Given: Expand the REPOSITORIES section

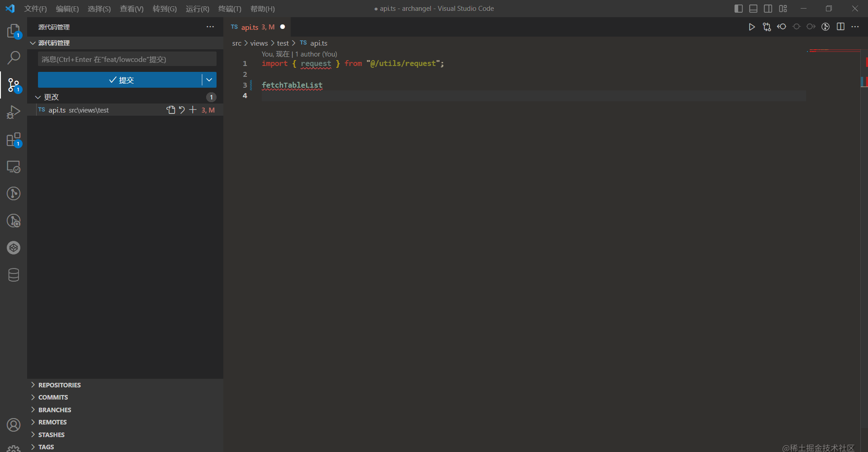Looking at the screenshot, I should [x=125, y=385].
